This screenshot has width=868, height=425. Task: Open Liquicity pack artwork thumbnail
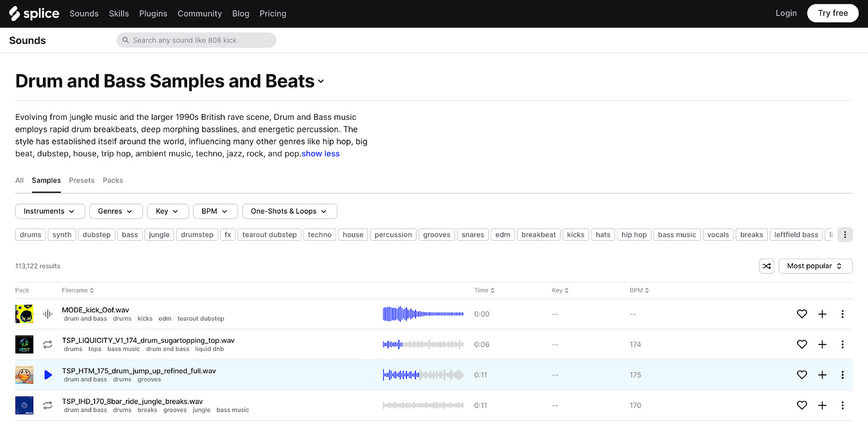[x=24, y=345]
